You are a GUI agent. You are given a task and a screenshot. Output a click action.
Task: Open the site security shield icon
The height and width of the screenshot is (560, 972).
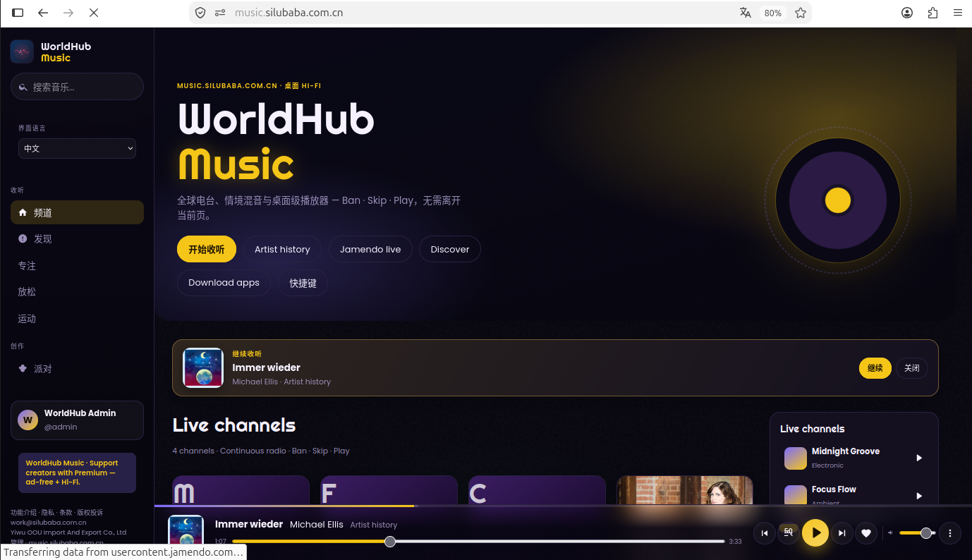click(200, 13)
